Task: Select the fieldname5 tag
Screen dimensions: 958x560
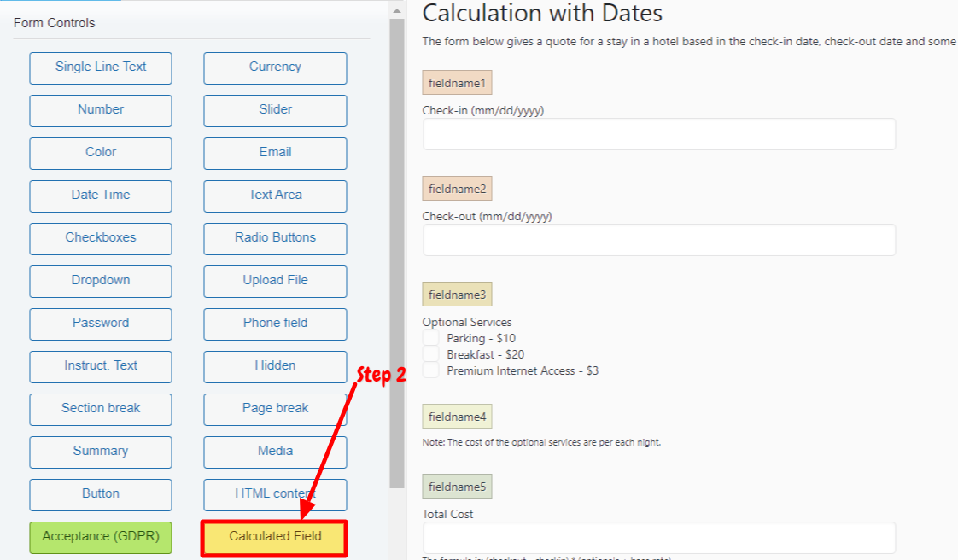Action: tap(457, 486)
